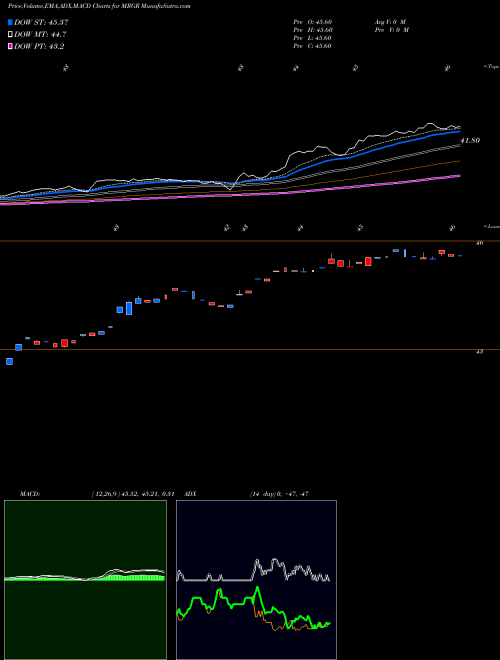Click the first blue candlestick at chart start
This screenshot has width=500, height=660.
9,361
